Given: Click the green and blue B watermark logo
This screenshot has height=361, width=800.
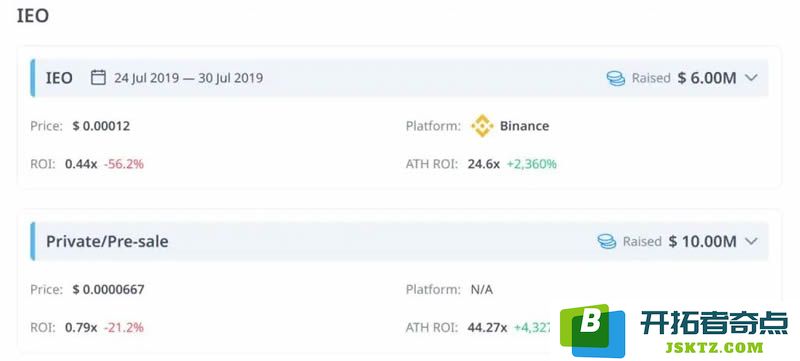Looking at the screenshot, I should click(x=592, y=330).
